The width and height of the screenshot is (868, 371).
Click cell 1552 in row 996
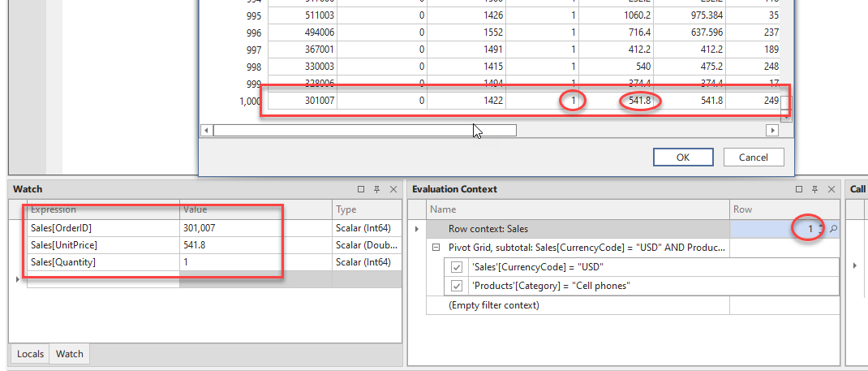[x=466, y=32]
